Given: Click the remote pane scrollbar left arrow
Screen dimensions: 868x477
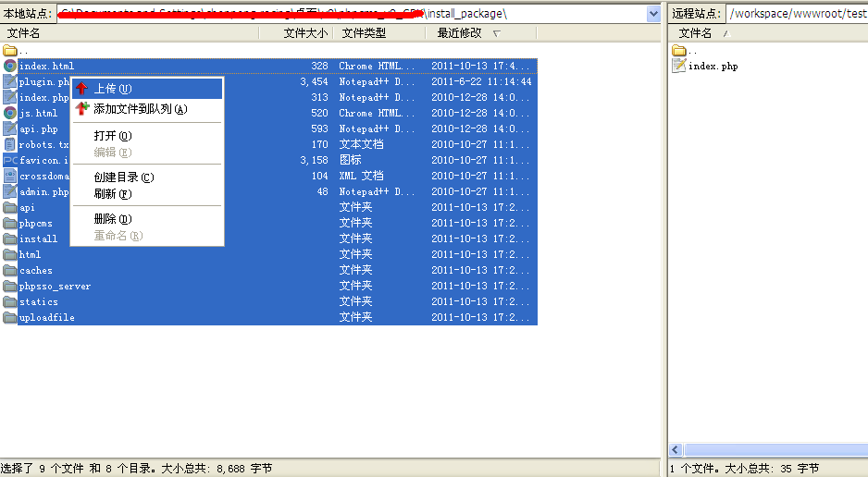Looking at the screenshot, I should pos(676,450).
